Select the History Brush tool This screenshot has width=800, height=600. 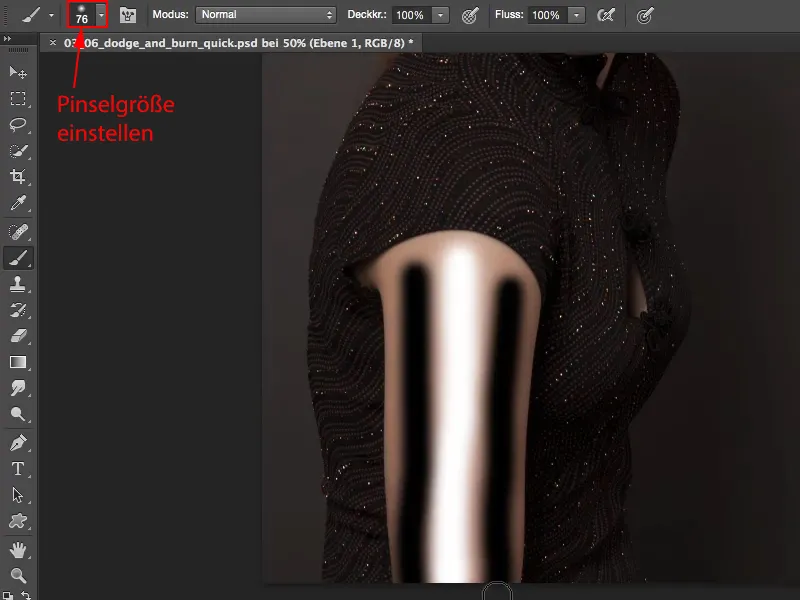(x=18, y=310)
